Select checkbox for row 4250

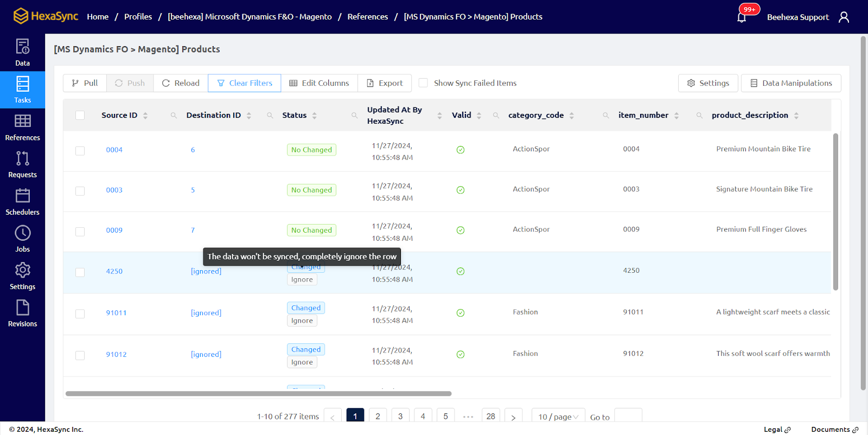click(x=80, y=272)
